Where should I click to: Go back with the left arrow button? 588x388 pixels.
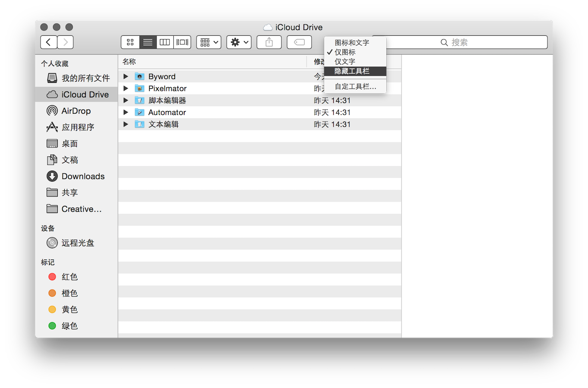coord(49,42)
